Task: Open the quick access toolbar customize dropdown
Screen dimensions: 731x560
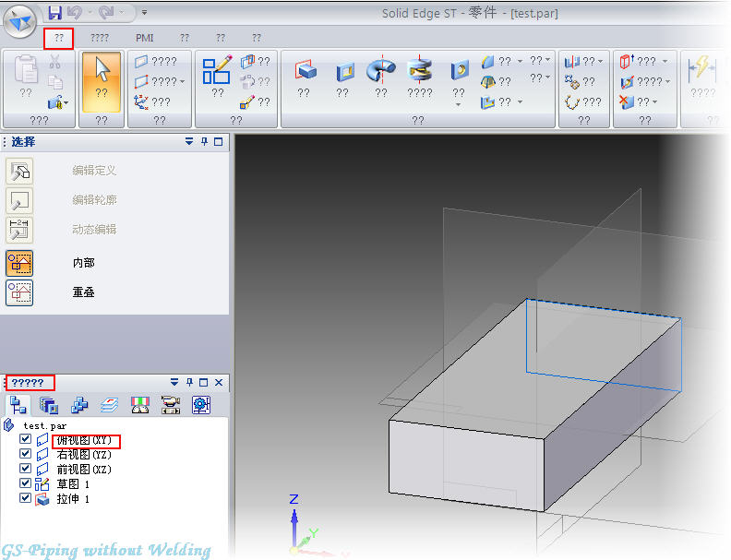Action: 145,13
